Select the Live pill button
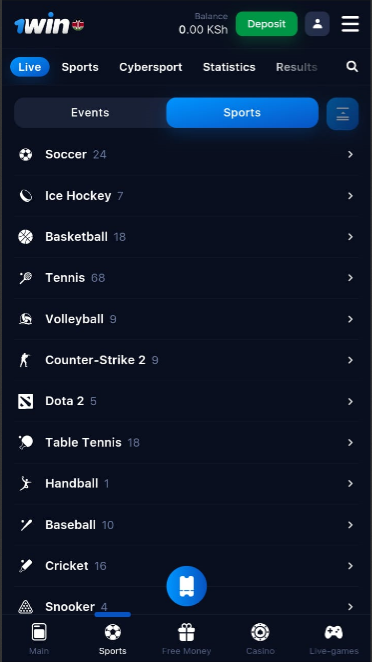This screenshot has width=372, height=662. [x=30, y=67]
